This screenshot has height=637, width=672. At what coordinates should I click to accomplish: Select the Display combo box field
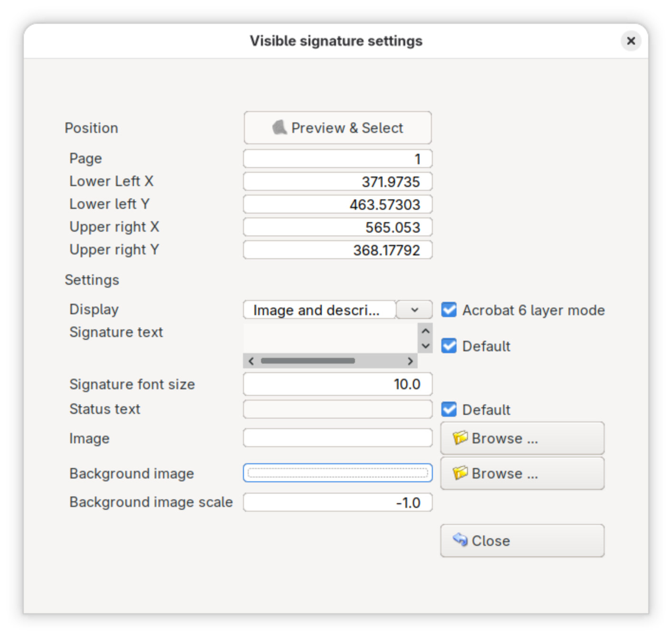(x=319, y=310)
